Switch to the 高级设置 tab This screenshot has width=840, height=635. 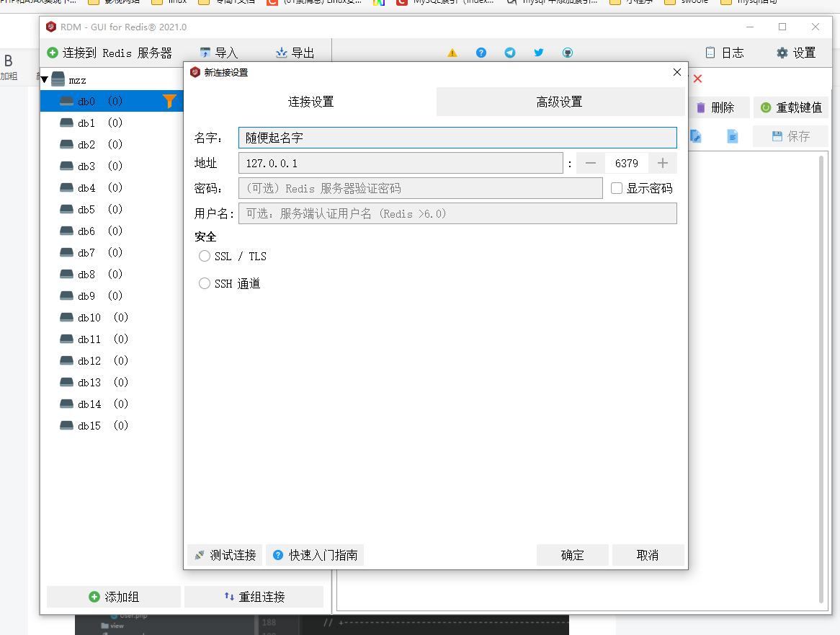pos(560,102)
